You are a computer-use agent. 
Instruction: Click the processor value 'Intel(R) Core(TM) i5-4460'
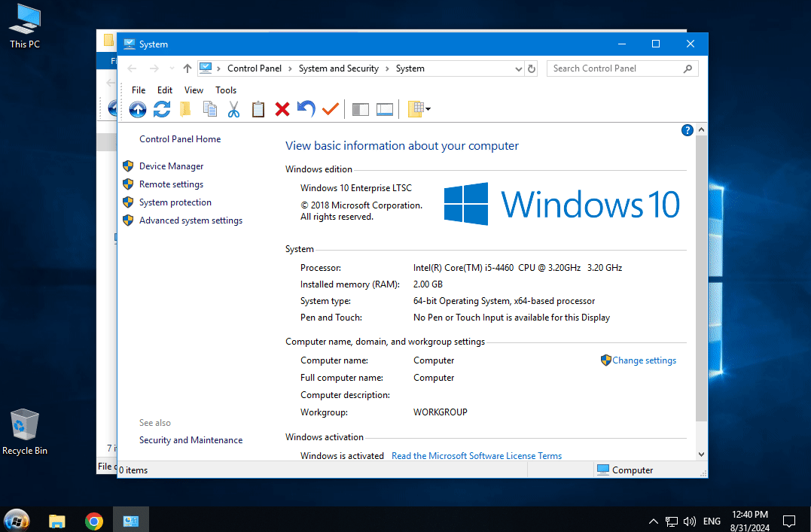pyautogui.click(x=463, y=268)
